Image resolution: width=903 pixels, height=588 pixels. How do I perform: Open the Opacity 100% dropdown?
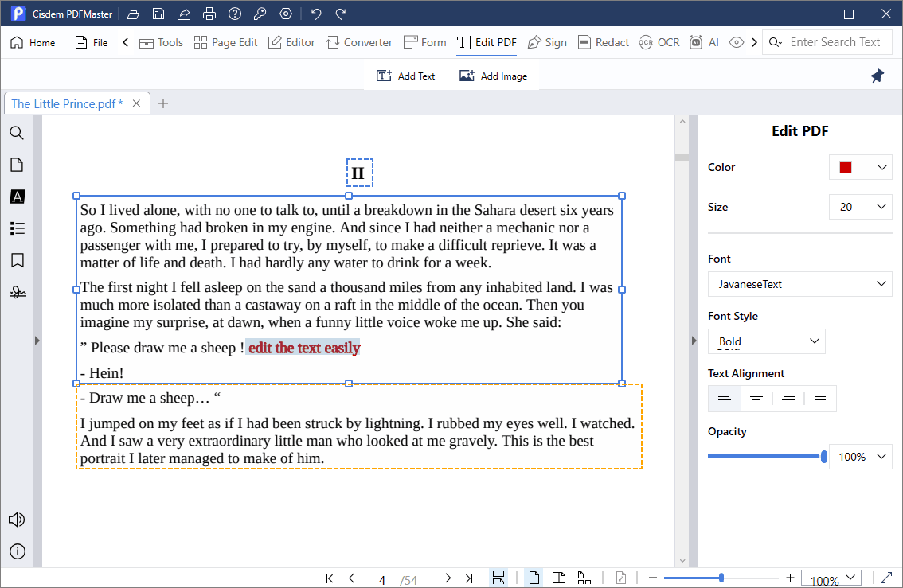pyautogui.click(x=860, y=457)
